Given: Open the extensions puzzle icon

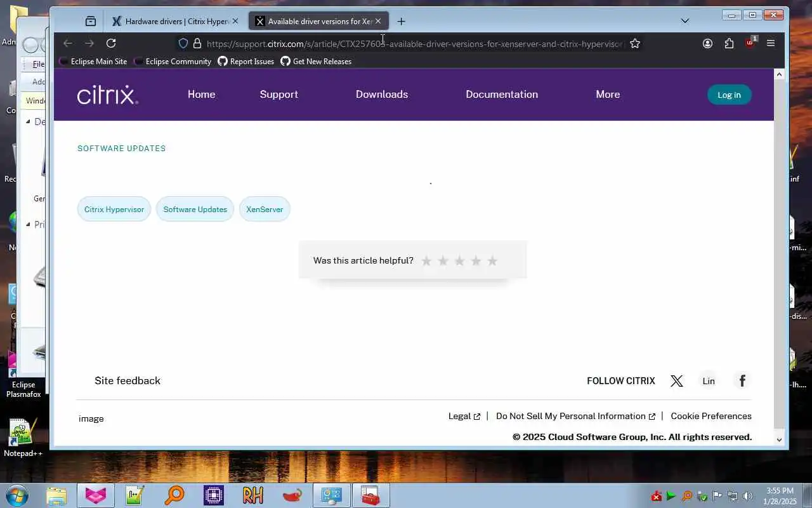Looking at the screenshot, I should tap(729, 43).
